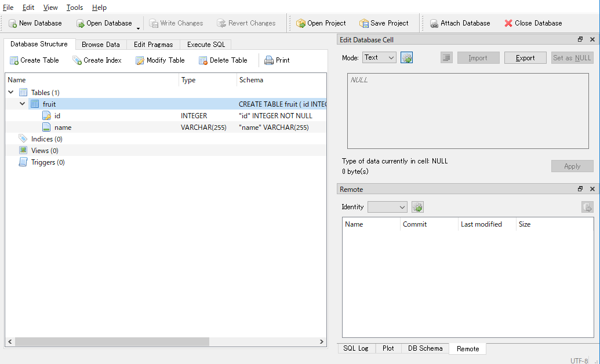Click the Set as NULL button
This screenshot has width=600, height=364.
coord(572,57)
